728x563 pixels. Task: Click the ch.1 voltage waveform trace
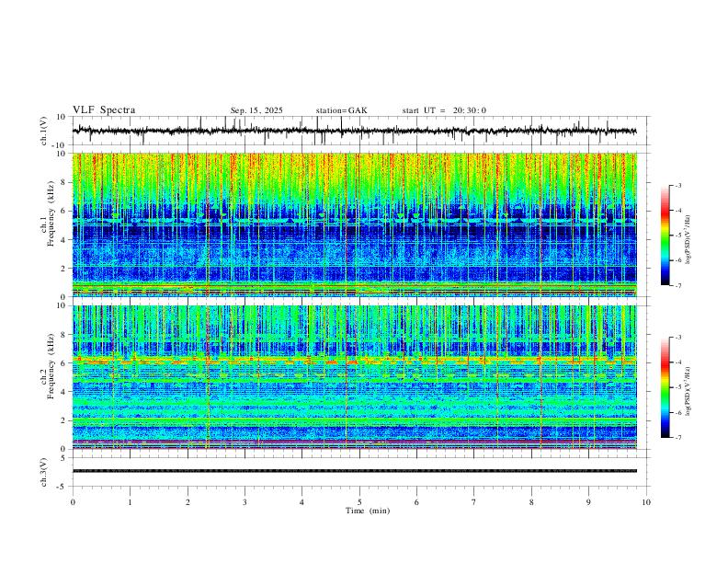coord(354,131)
